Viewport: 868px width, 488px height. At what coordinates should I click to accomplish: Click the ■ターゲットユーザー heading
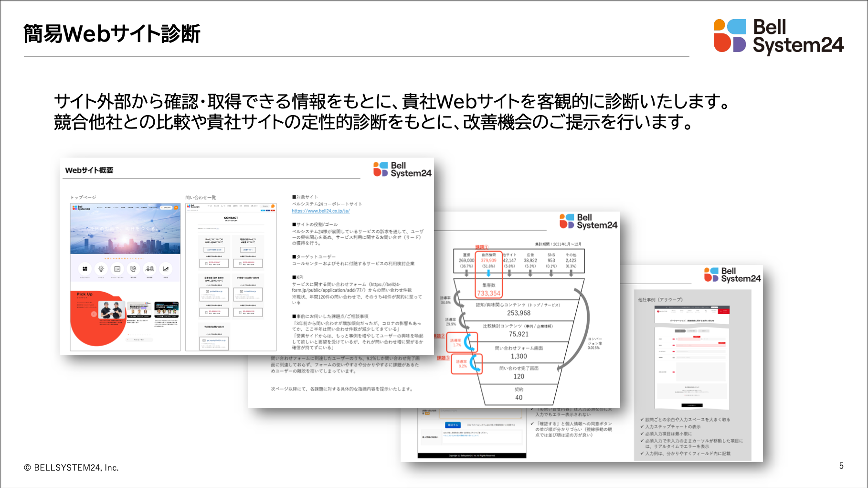coord(314,257)
